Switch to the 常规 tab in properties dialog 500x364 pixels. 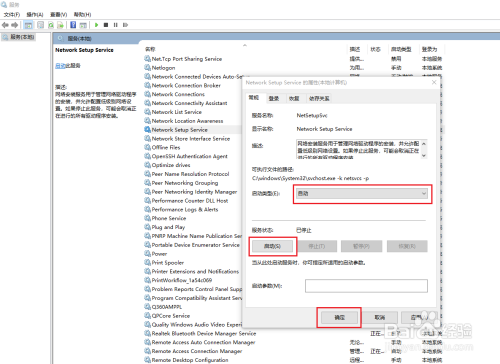tap(254, 98)
